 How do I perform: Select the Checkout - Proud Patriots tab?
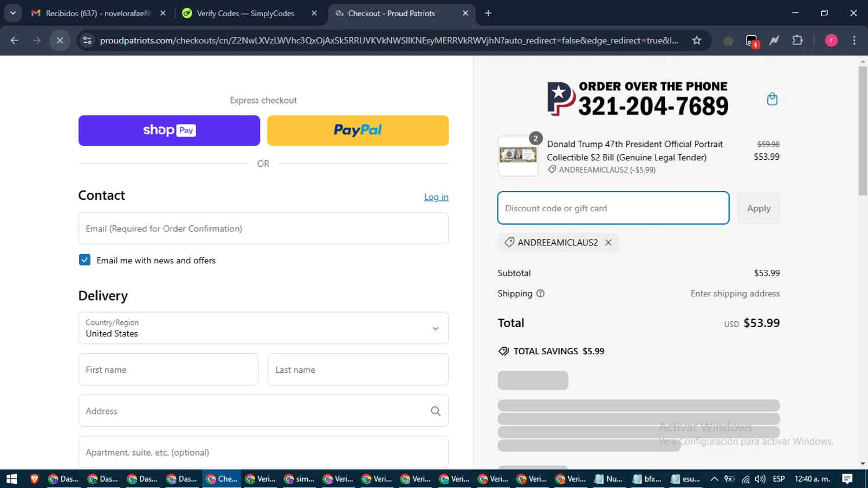[x=392, y=13]
